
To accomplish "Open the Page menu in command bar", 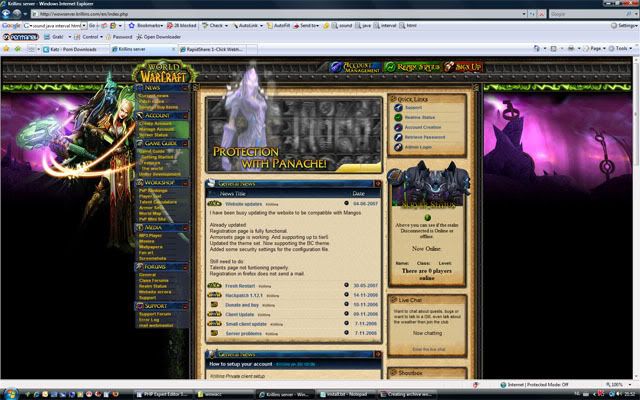I will (x=594, y=49).
